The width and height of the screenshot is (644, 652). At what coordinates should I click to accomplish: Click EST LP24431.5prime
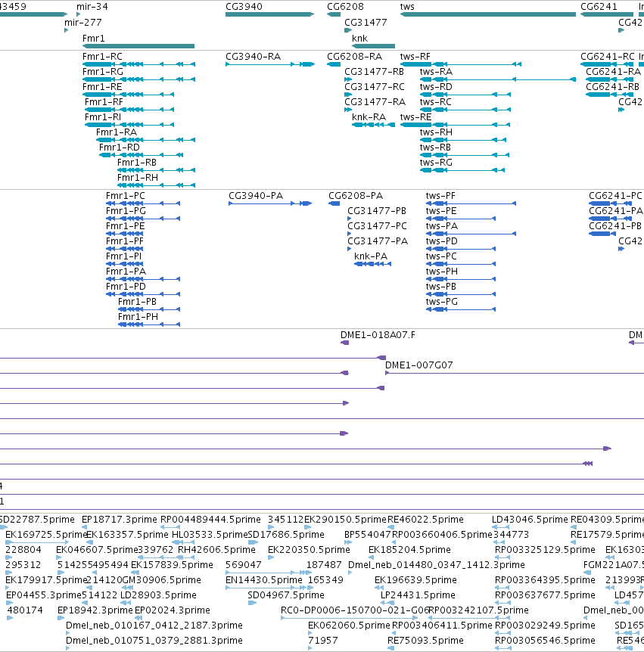418,595
